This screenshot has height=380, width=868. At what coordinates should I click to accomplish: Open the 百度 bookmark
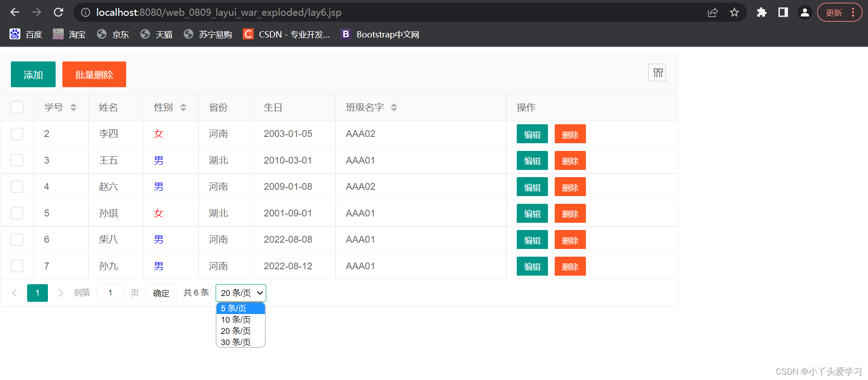(26, 34)
